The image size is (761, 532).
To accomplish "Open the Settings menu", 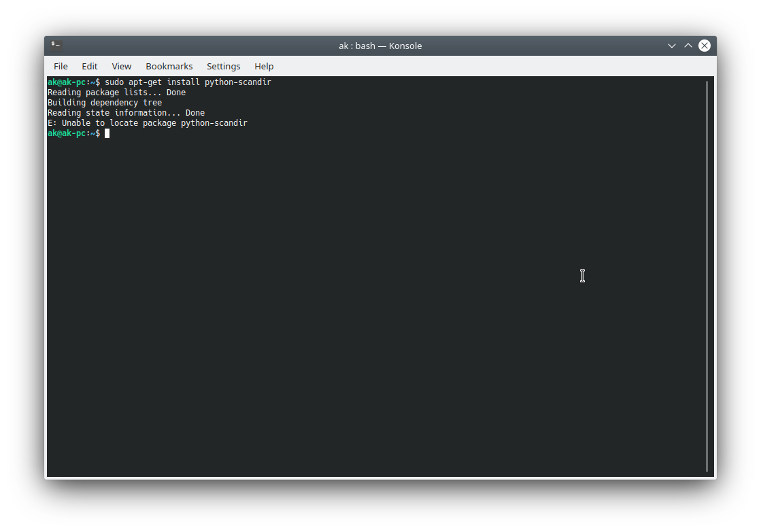I will (223, 66).
